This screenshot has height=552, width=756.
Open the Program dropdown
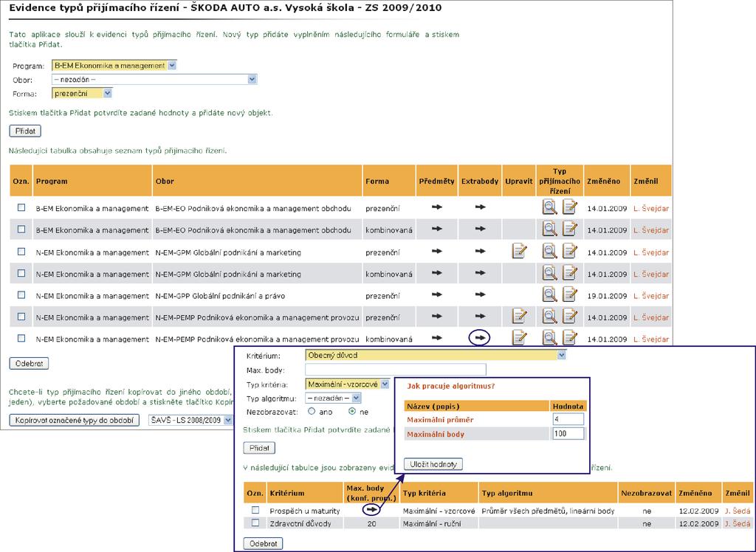[x=114, y=66]
